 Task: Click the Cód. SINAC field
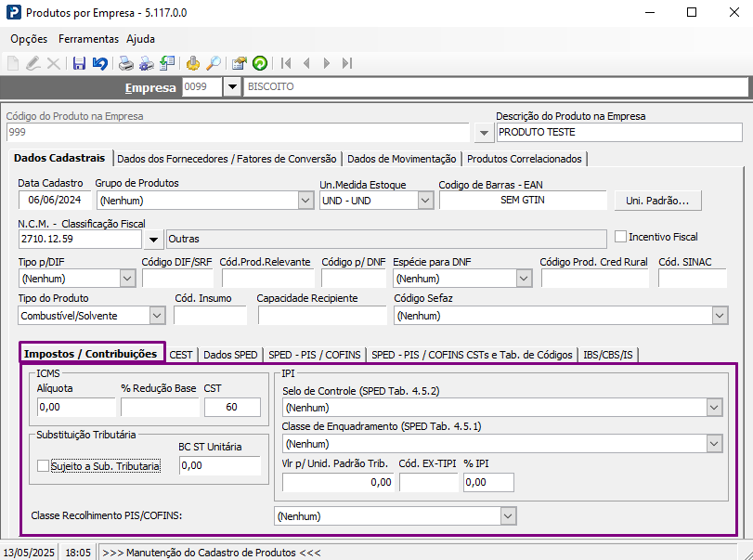[x=693, y=279]
